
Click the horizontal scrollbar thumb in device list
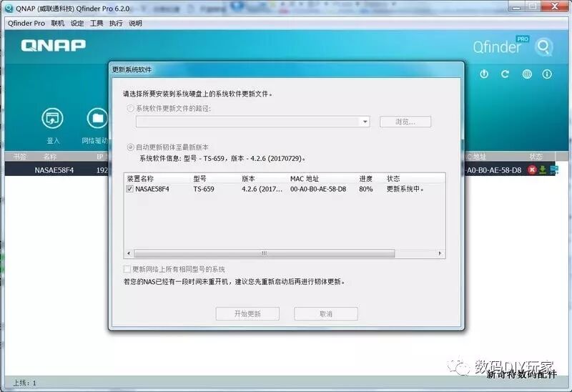click(265, 253)
